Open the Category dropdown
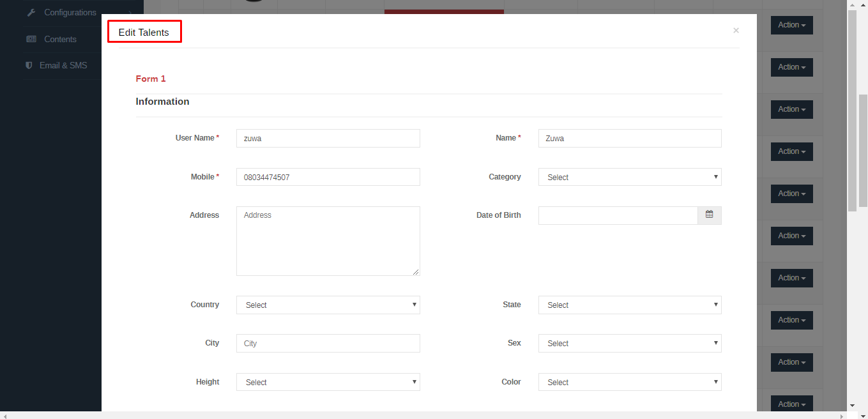Viewport: 868px width, 419px height. [630, 177]
